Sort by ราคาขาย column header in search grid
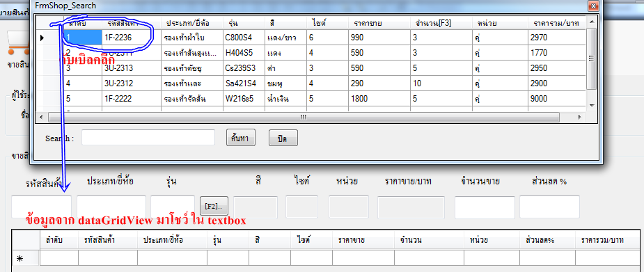 click(379, 22)
